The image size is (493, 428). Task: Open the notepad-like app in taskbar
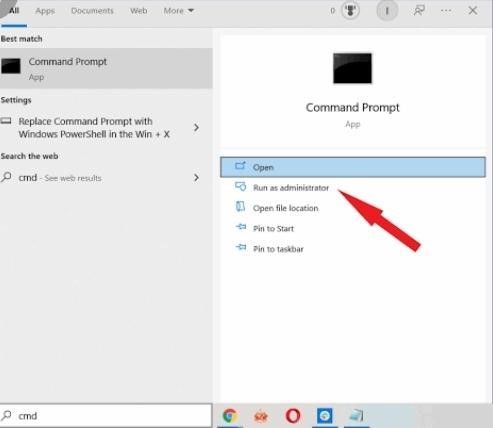coord(356,416)
